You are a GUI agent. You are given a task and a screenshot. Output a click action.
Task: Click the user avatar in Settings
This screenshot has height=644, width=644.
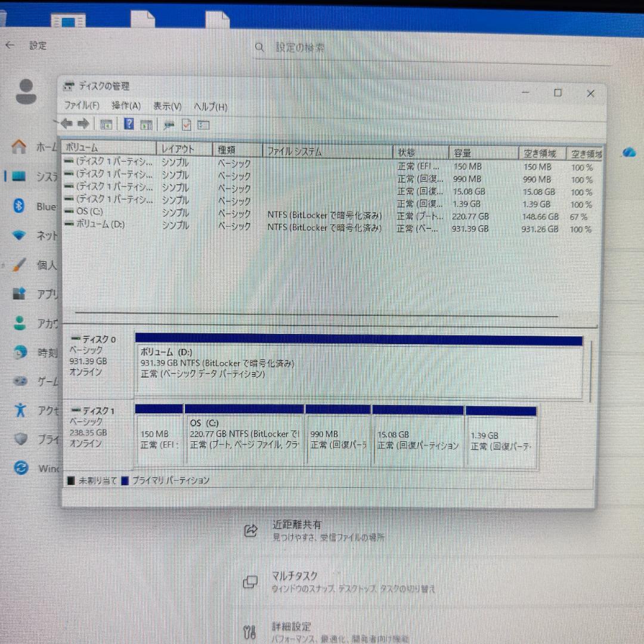pyautogui.click(x=26, y=92)
